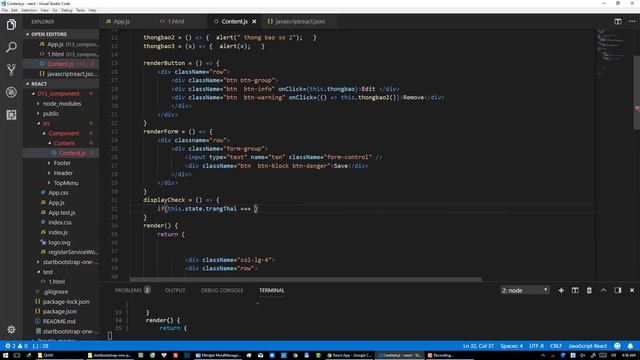The width and height of the screenshot is (640, 360).
Task: Click the code minimap
Action: (x=611, y=51)
